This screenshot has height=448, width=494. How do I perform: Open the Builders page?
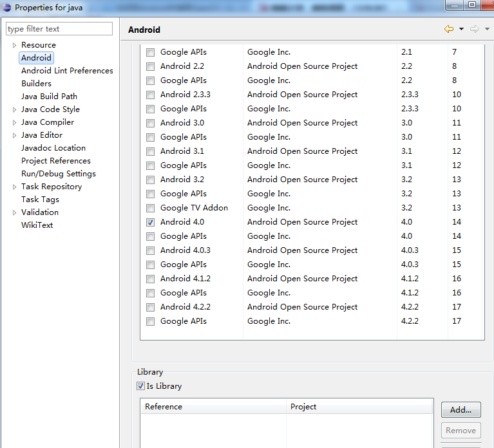pos(36,84)
